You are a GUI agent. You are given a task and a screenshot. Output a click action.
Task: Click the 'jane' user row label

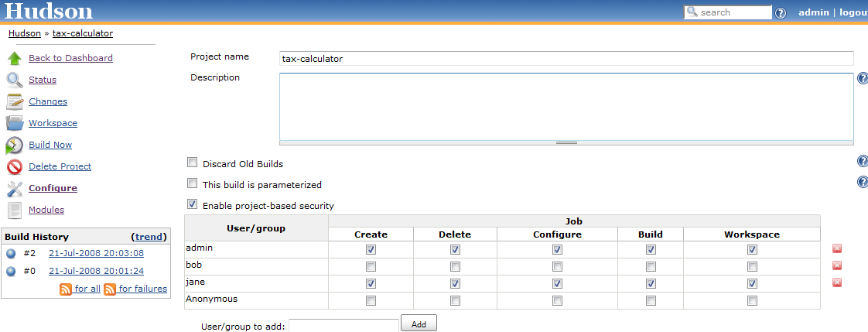(x=196, y=282)
